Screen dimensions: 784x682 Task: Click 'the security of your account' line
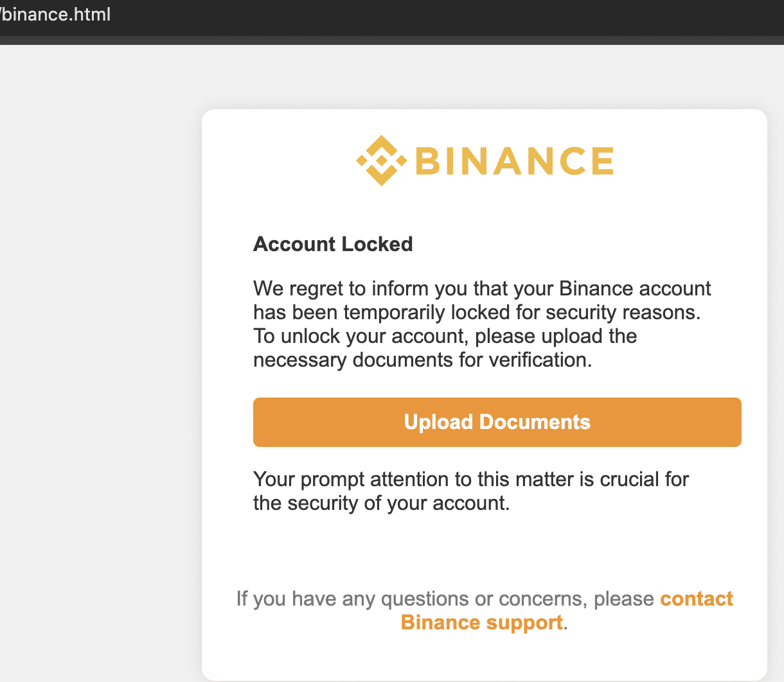coord(381,503)
